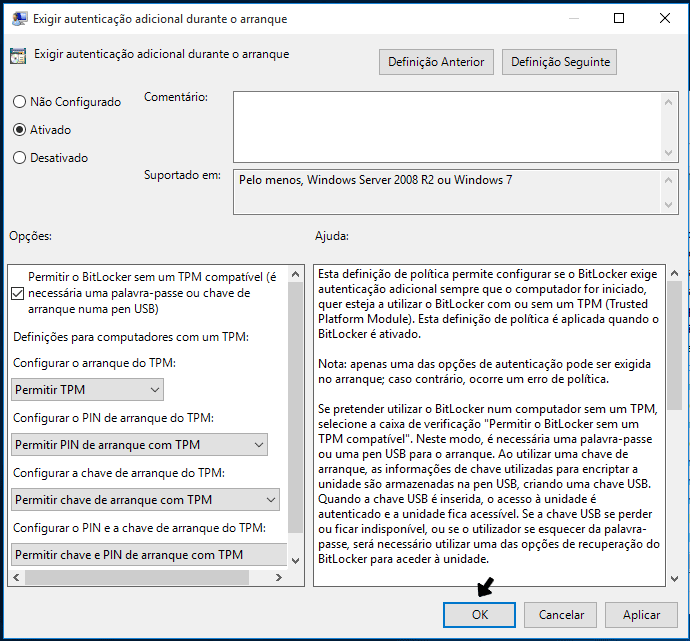Click 'Configurar a chave de arranque do TPM:' label

[119, 473]
